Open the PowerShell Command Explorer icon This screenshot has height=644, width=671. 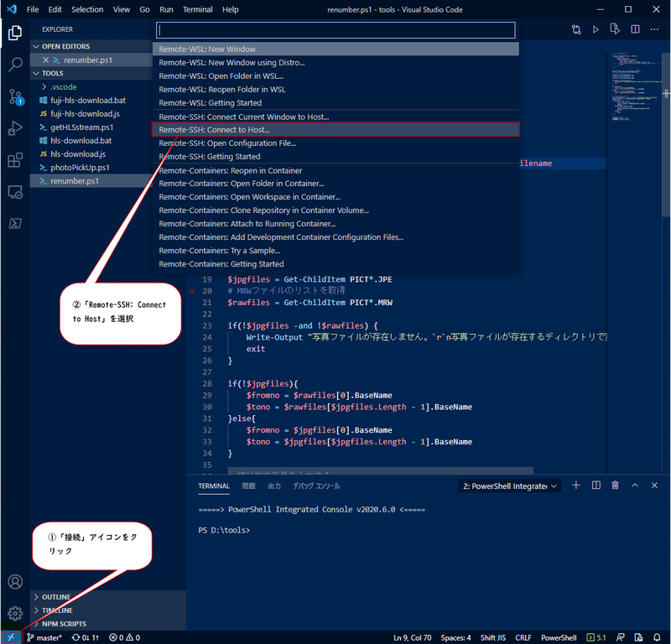coord(15,223)
